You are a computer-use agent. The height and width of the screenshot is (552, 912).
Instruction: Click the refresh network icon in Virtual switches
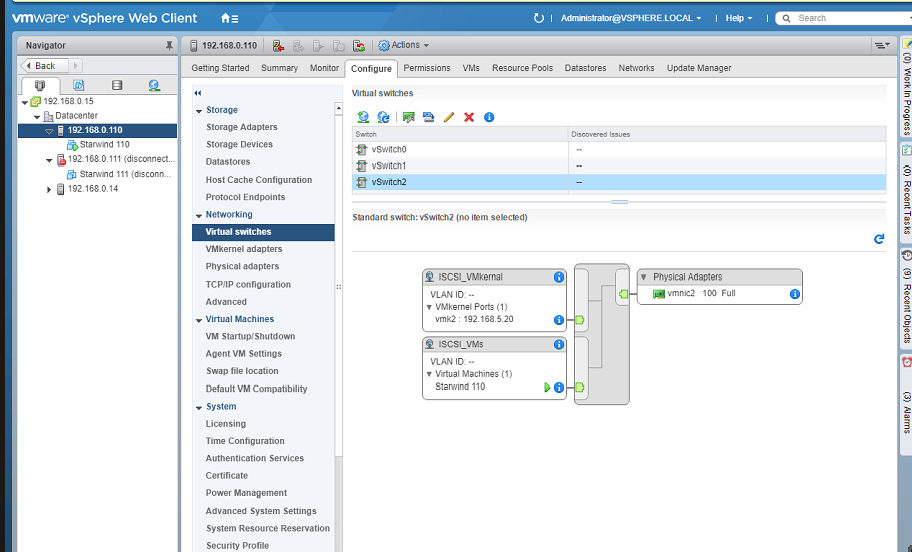pos(383,117)
